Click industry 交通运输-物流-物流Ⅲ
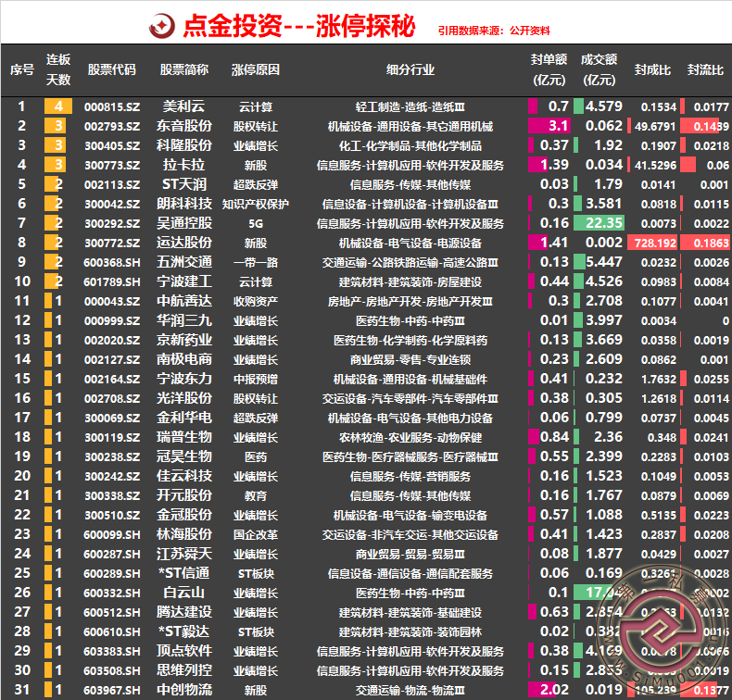 (410, 690)
